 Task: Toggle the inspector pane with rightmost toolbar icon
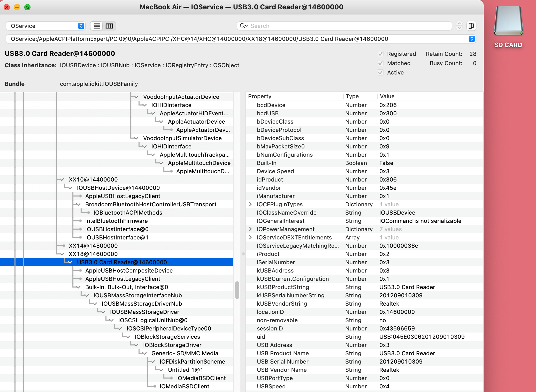(471, 26)
